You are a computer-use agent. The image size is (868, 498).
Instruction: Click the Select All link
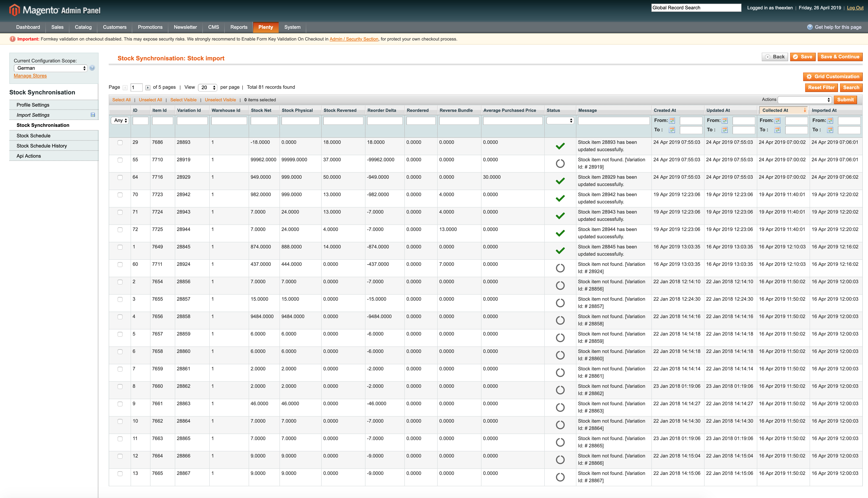pyautogui.click(x=121, y=100)
